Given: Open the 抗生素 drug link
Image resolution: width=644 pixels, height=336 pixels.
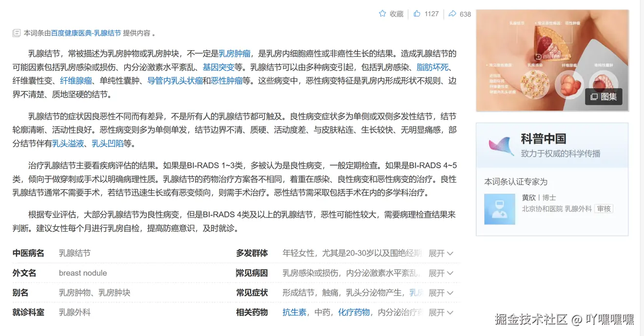Looking at the screenshot, I should click(294, 312).
